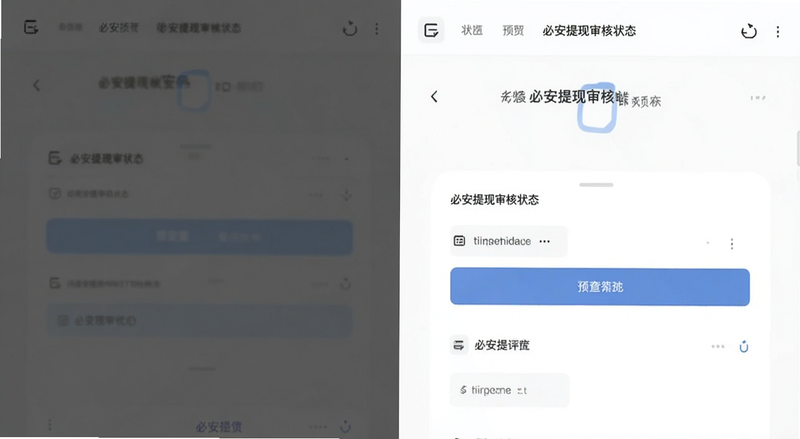Click the document icon beside 必安提现审状态 in the left panel

[x=55, y=158]
